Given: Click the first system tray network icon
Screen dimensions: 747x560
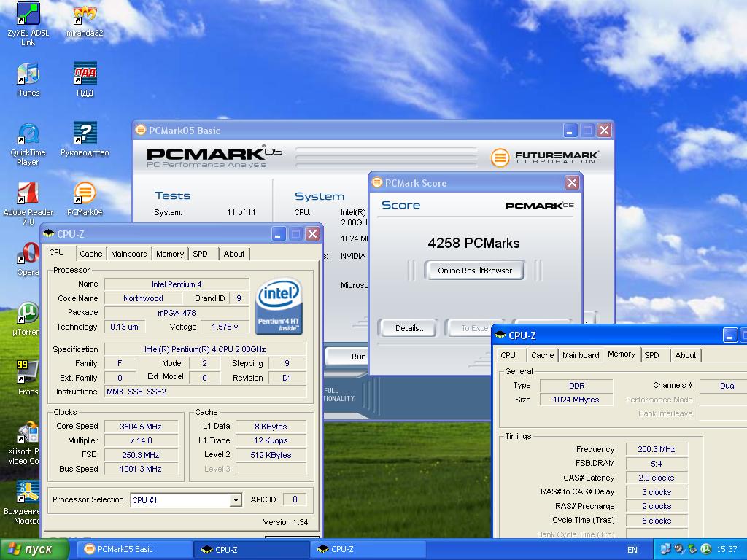Looking at the screenshot, I should point(665,549).
